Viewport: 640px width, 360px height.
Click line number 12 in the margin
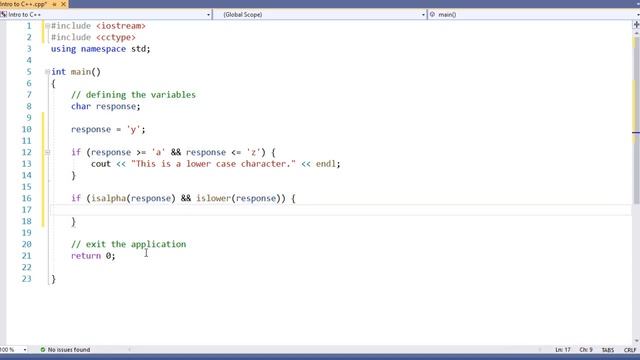click(x=27, y=152)
